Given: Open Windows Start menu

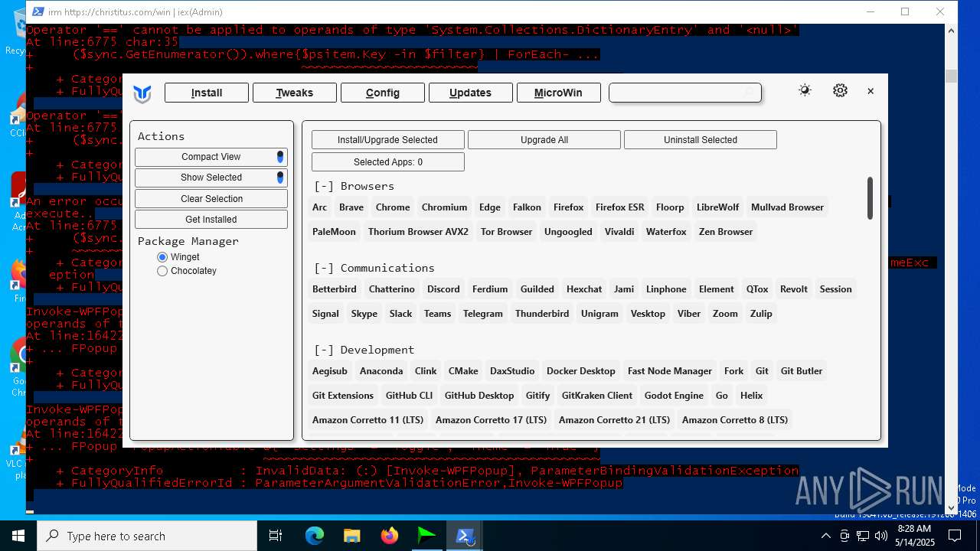Looking at the screenshot, I should click(x=18, y=536).
